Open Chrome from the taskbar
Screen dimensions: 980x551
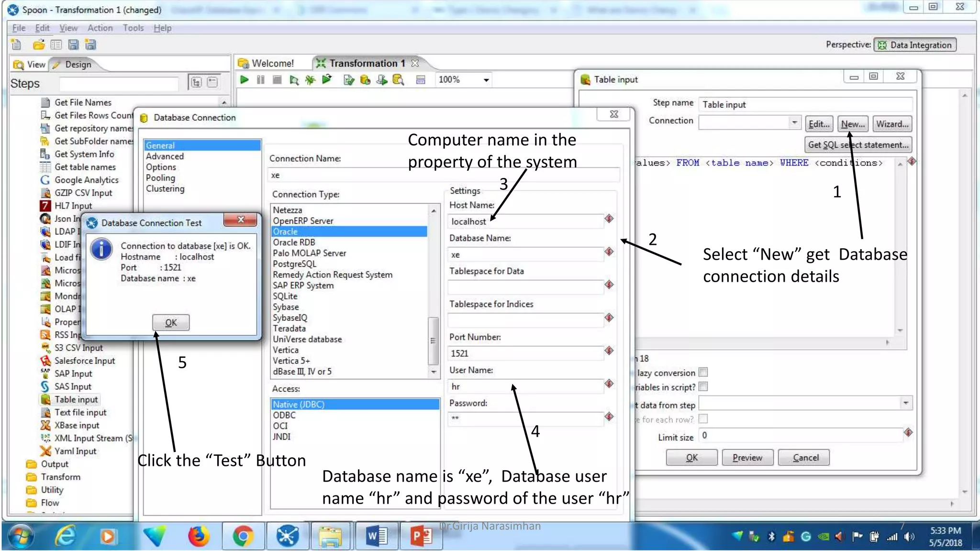pyautogui.click(x=243, y=536)
